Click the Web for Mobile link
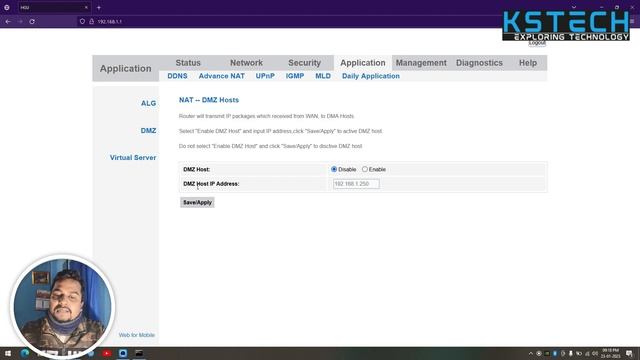The width and height of the screenshot is (640, 360). click(137, 335)
